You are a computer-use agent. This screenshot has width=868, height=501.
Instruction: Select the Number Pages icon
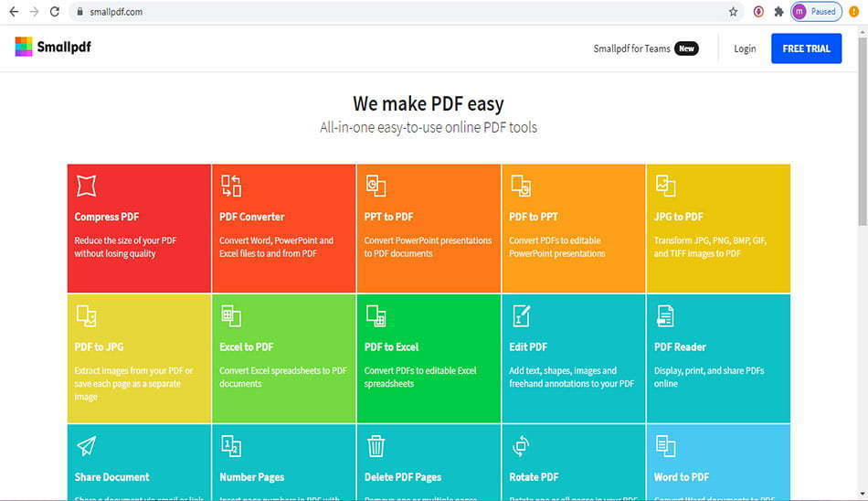231,446
